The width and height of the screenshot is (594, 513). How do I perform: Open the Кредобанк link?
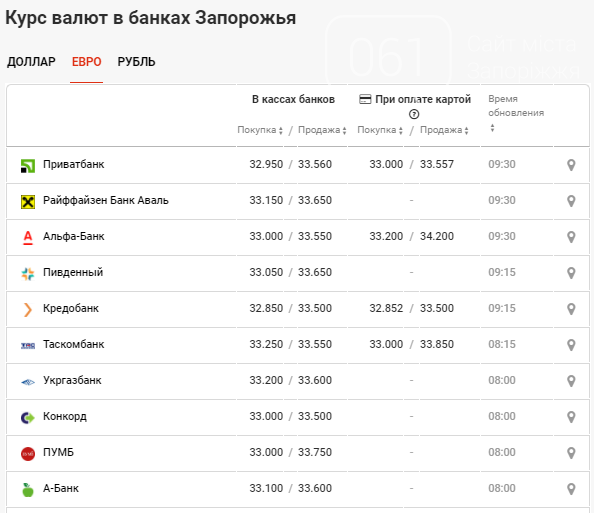71,308
